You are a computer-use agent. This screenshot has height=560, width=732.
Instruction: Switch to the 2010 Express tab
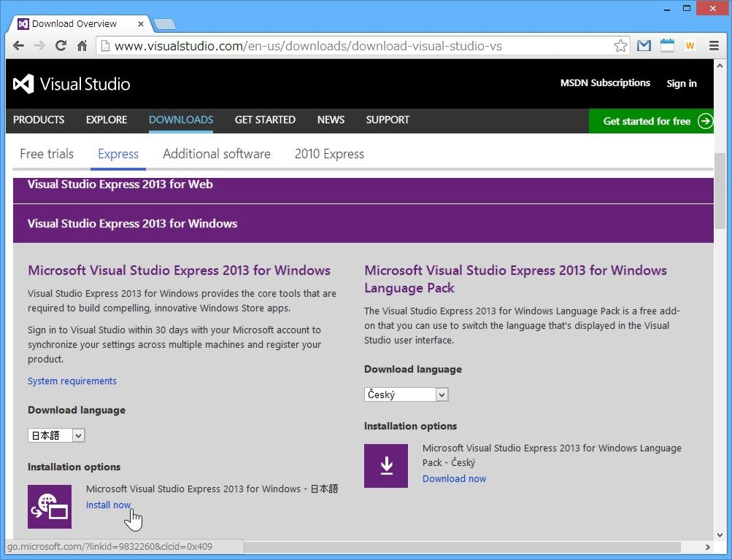coord(329,154)
